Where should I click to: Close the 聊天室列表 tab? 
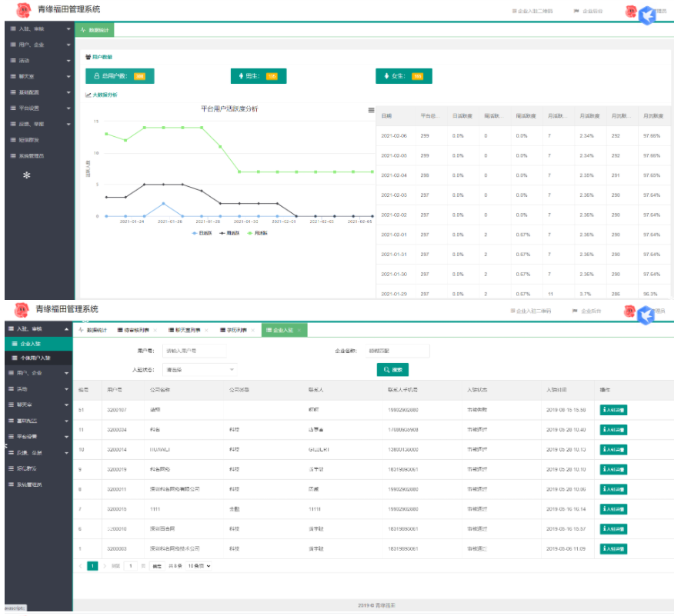click(x=206, y=330)
